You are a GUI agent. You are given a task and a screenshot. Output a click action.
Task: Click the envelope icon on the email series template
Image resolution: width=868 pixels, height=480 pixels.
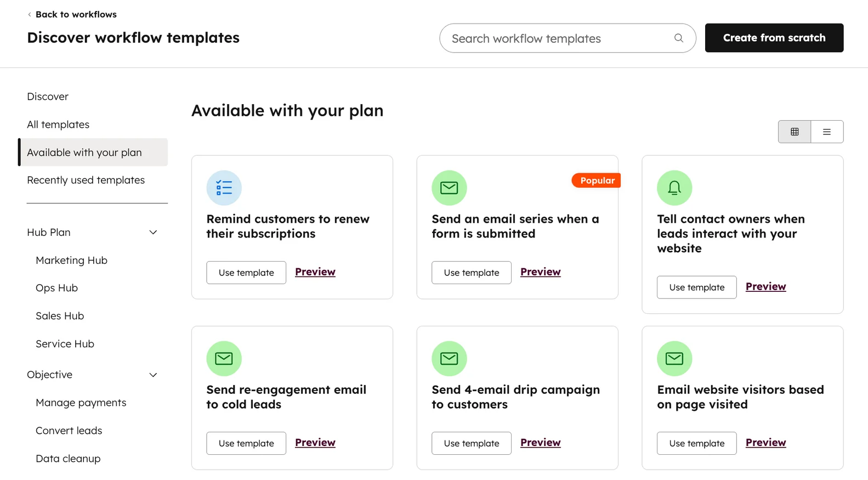[449, 188]
